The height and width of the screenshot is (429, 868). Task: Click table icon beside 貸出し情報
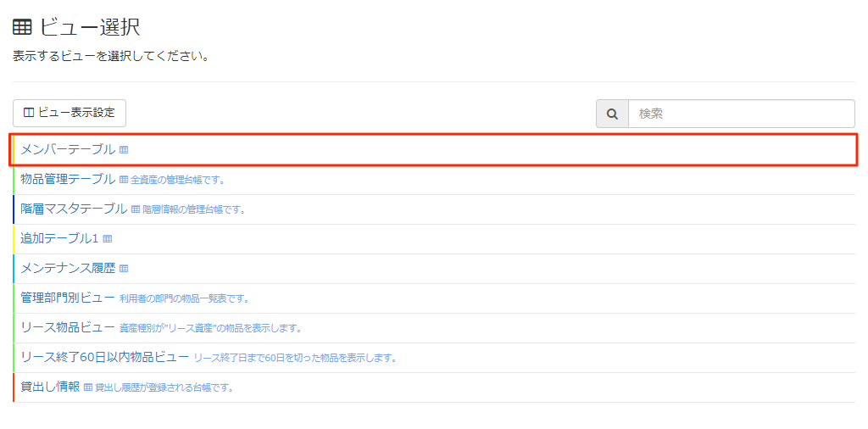point(88,387)
